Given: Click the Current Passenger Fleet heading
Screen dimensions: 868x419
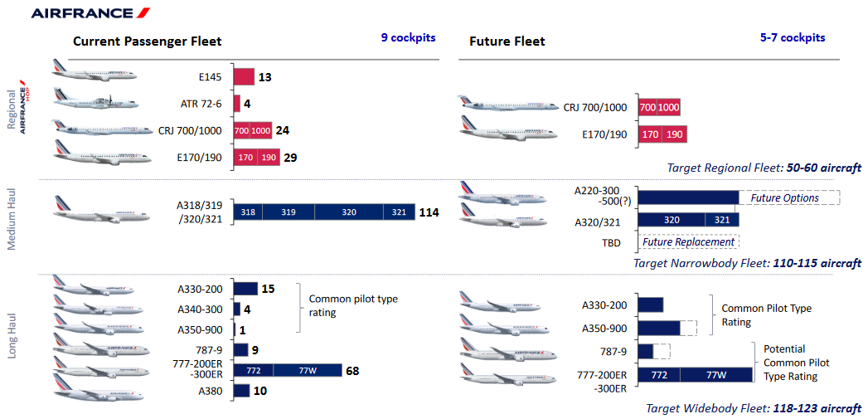Looking at the screenshot, I should point(148,41).
